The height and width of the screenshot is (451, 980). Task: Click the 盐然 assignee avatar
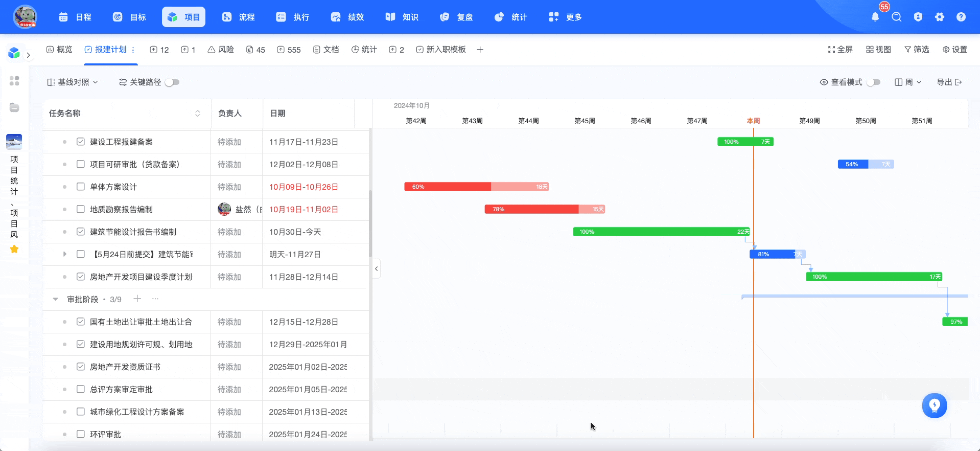224,209
